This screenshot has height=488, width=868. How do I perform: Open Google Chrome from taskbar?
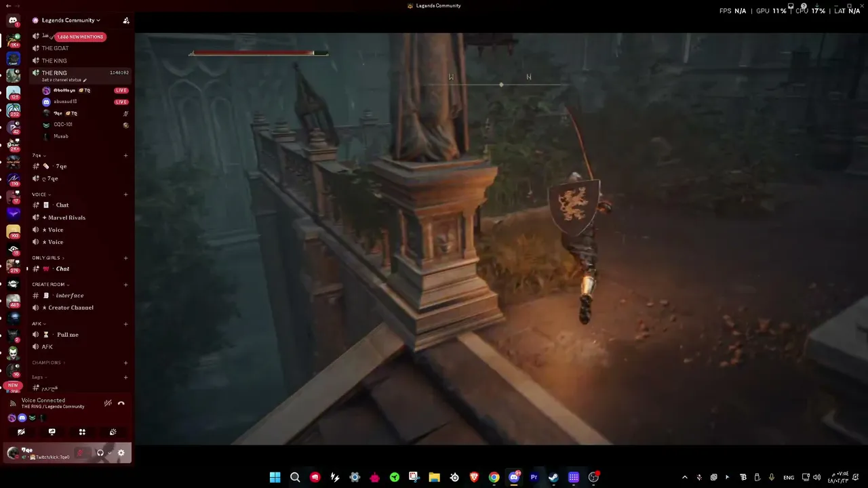click(494, 477)
